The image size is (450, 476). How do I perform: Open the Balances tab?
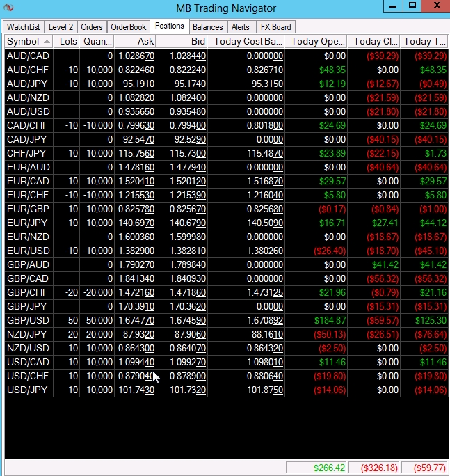(x=207, y=27)
